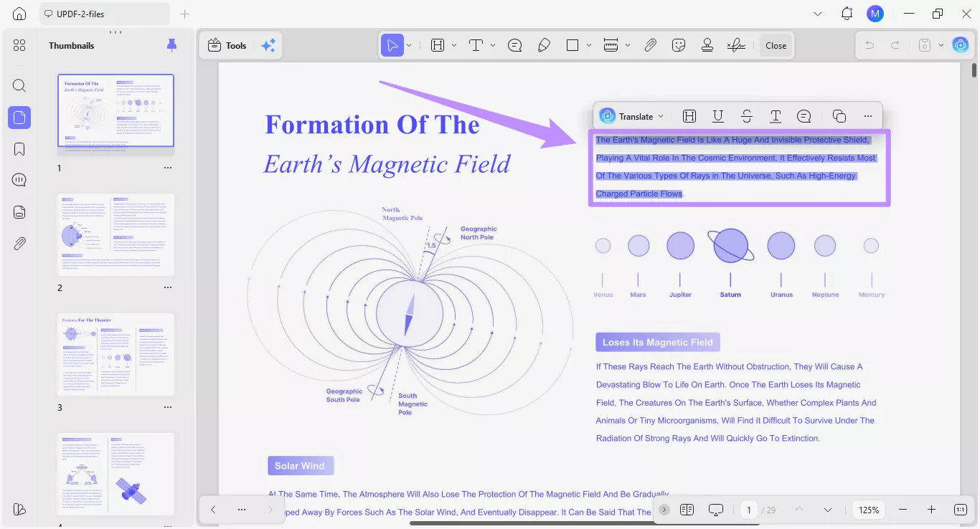Select the Pen annotation tool
980x529 pixels.
pyautogui.click(x=544, y=44)
